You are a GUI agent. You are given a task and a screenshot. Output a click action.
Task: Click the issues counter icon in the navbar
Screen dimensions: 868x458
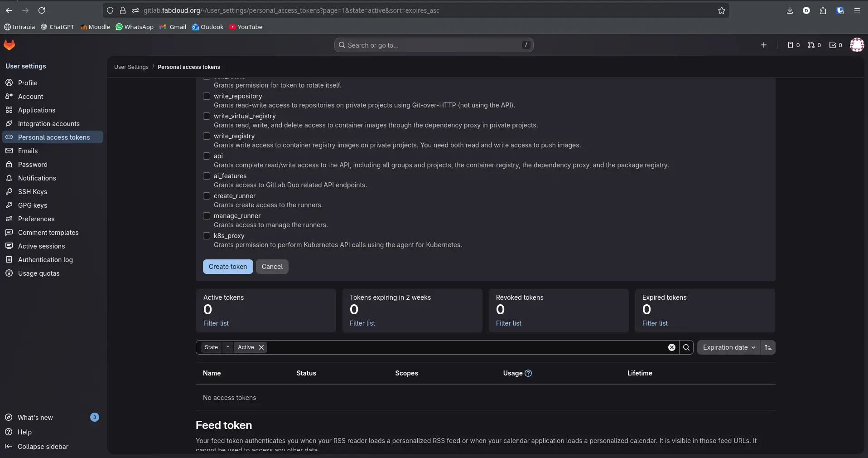click(x=791, y=45)
